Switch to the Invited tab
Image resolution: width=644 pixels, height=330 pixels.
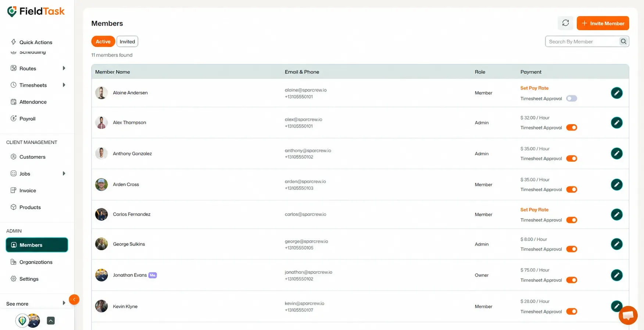(x=127, y=42)
